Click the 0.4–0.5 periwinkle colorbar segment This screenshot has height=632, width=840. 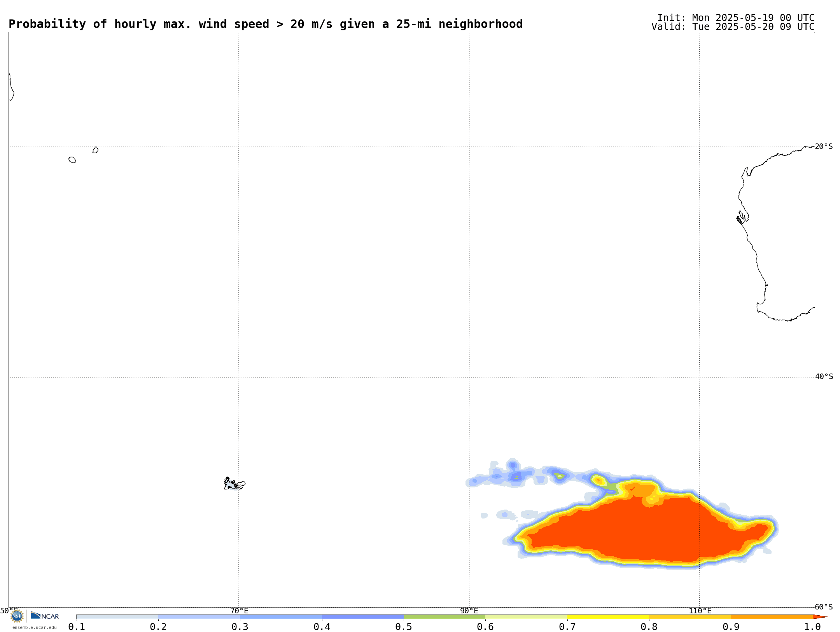363,617
